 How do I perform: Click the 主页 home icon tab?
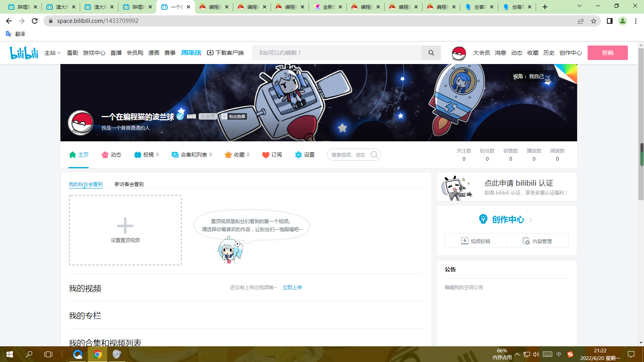[x=79, y=155]
